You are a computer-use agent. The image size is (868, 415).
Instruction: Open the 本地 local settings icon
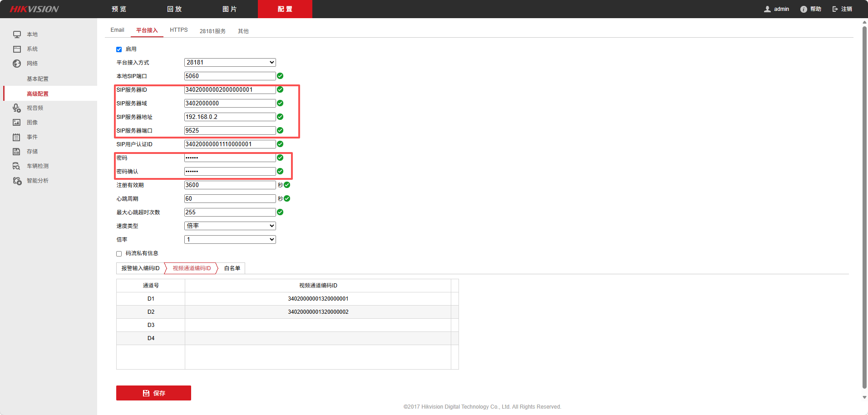click(17, 35)
